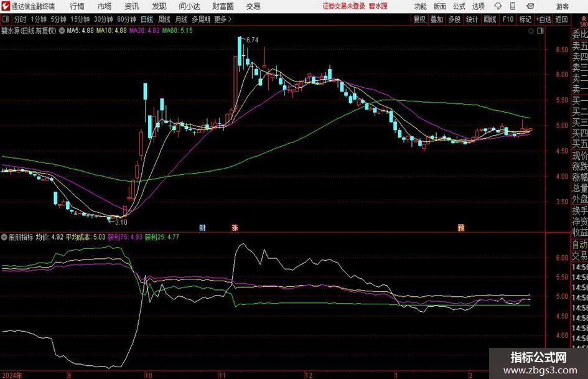
Task: Click the 6.74 high price label
Action: coord(253,40)
